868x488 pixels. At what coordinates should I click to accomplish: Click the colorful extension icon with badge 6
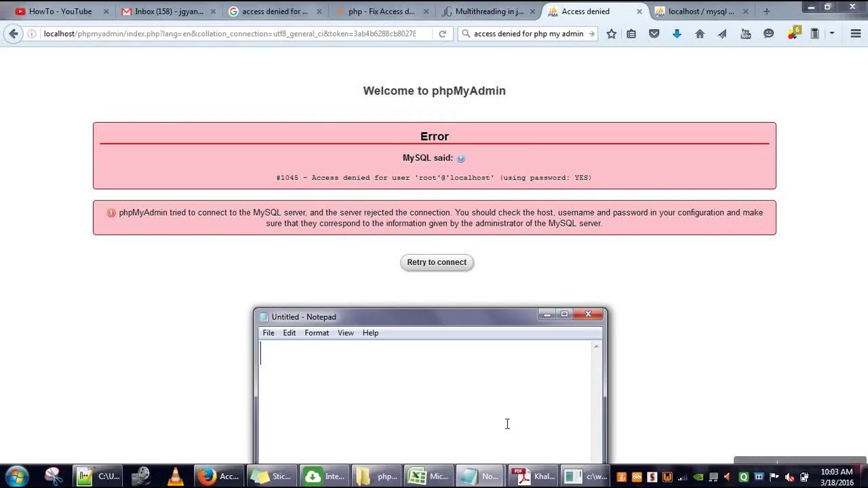(x=793, y=33)
